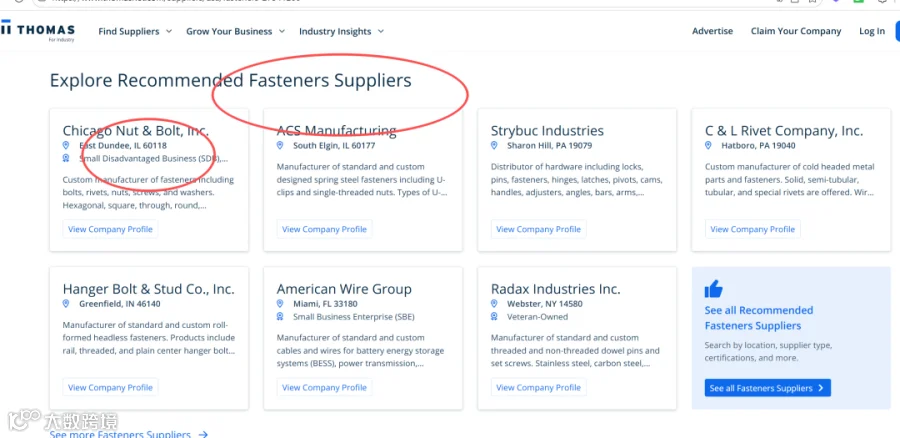Open the ACS Manufacturing company title

(336, 131)
